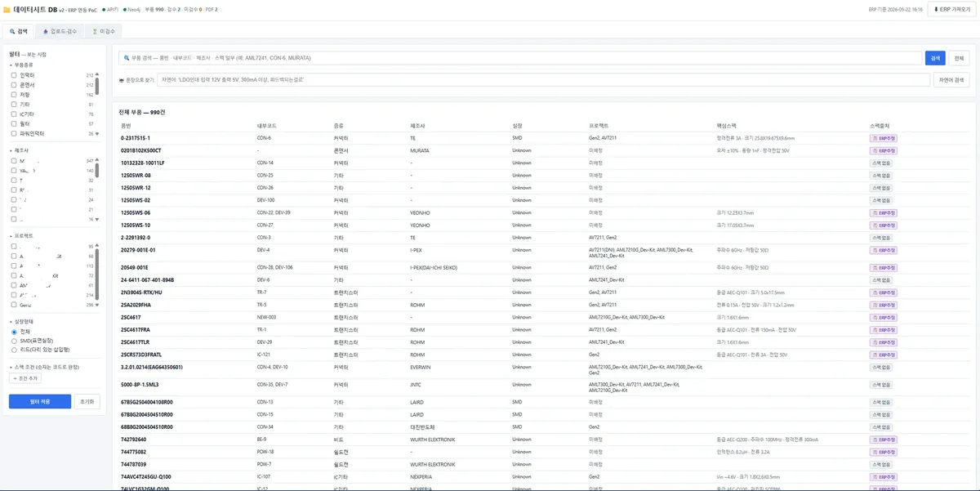Click the blue 필터 적용 button
This screenshot has height=491, width=980.
tap(40, 402)
